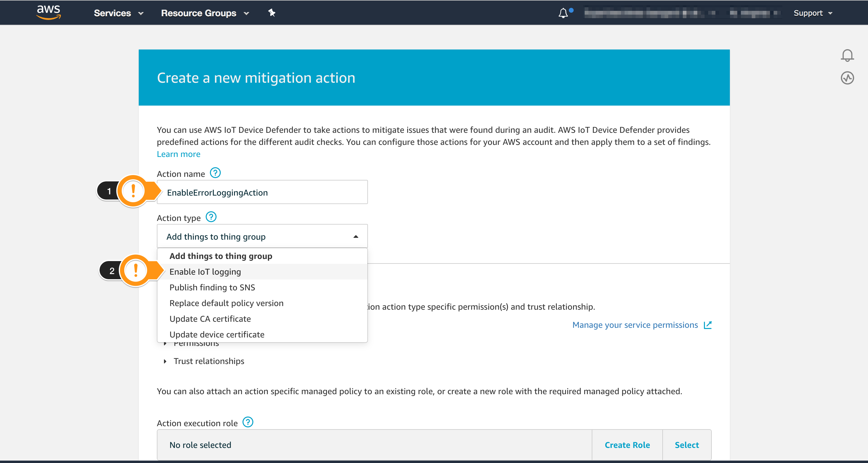Click the Action type help question icon
This screenshot has width=868, height=463.
(211, 217)
